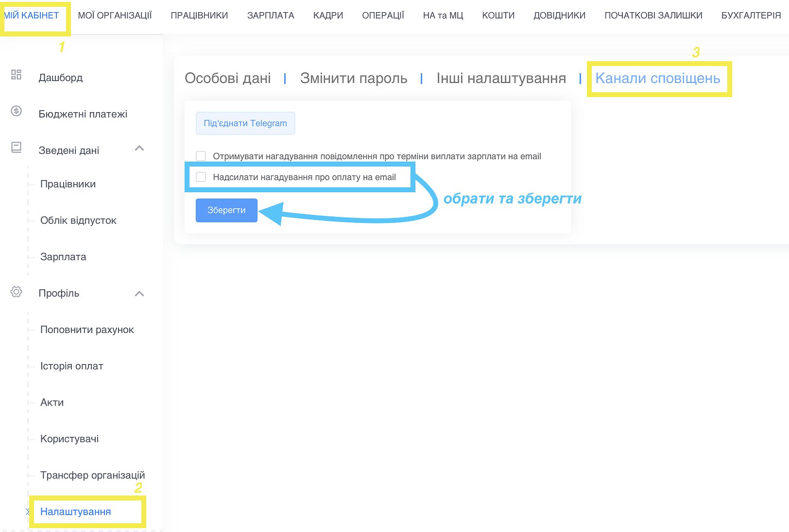789x532 pixels.
Task: Switch to Змінити пароль tab
Action: click(x=353, y=78)
